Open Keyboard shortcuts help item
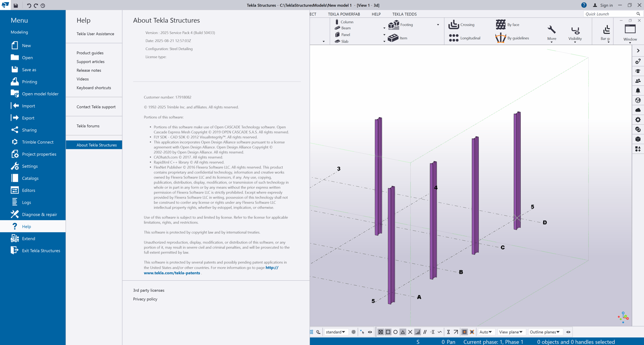This screenshot has height=345, width=644. click(94, 88)
